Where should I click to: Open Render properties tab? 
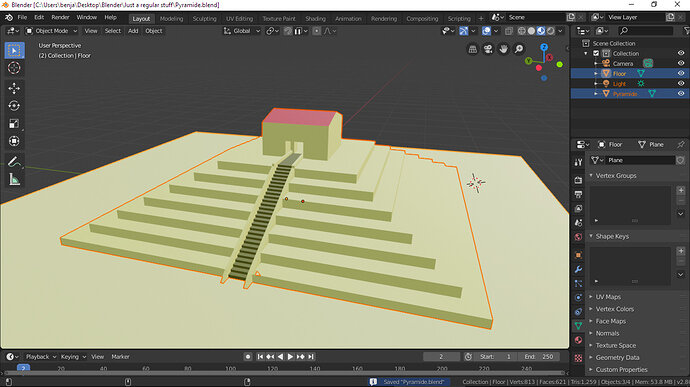(x=578, y=180)
